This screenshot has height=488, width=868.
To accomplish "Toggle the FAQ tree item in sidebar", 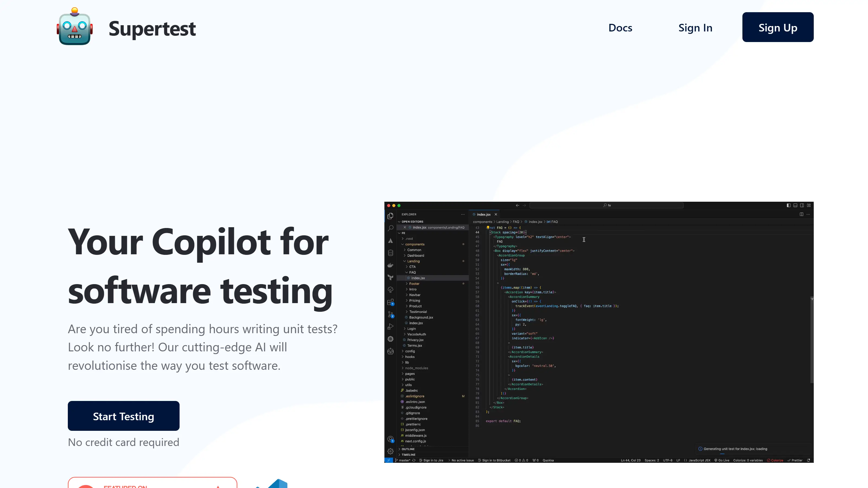I will pos(407,272).
